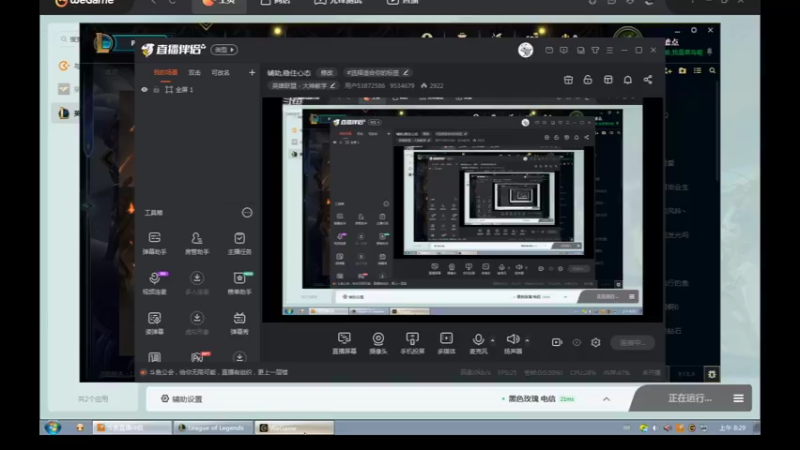800x450 pixels.
Task: Open notifications bell in 直播伴侣
Action: [x=628, y=80]
